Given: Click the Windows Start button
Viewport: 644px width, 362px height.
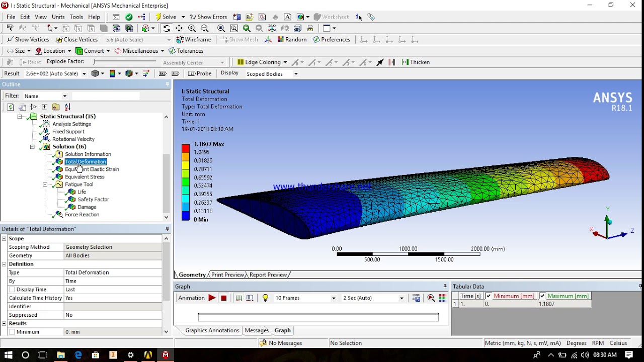Looking at the screenshot, I should point(9,355).
